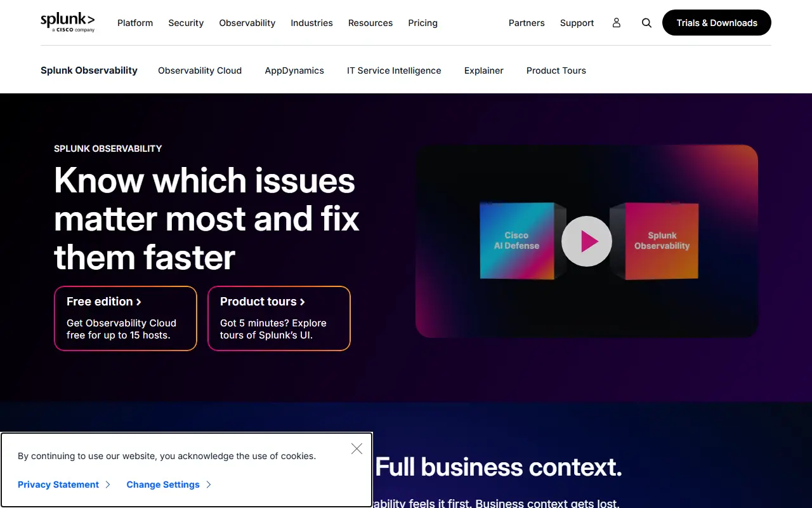Go to Pricing page
The height and width of the screenshot is (508, 812).
(423, 23)
